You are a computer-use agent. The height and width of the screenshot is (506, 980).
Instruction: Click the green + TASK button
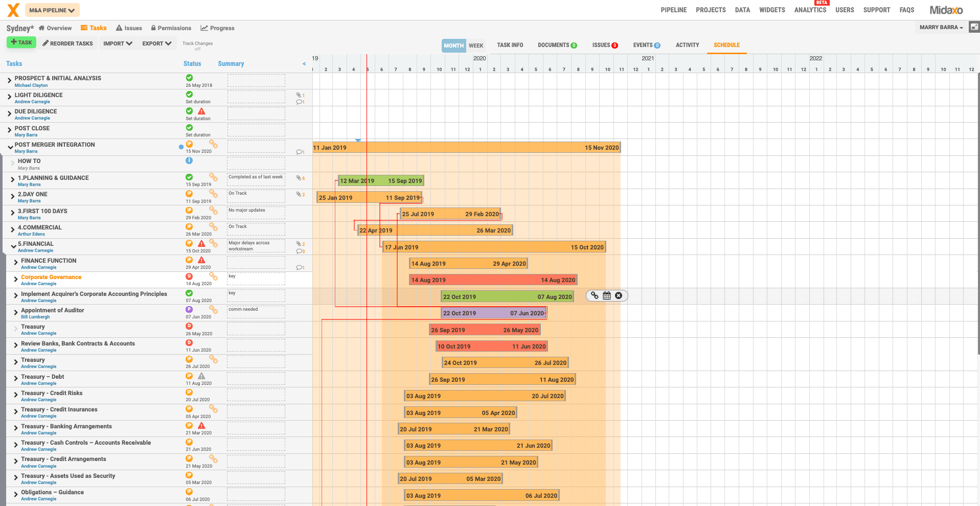tap(21, 42)
